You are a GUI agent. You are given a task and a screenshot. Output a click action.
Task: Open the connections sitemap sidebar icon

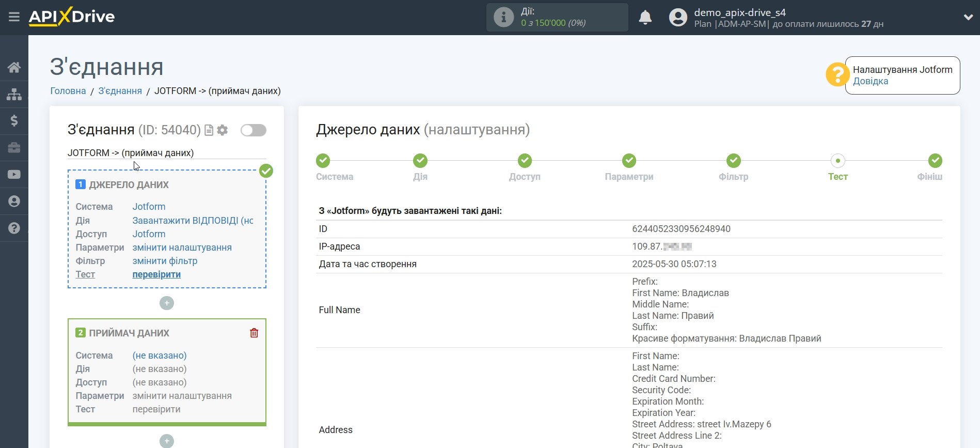point(14,94)
